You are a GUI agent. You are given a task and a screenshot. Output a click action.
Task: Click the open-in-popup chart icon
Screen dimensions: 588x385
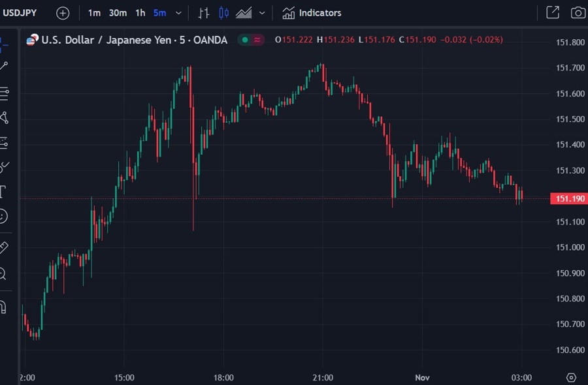pos(553,12)
